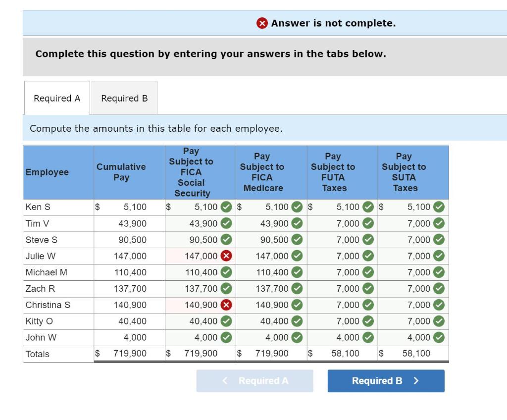
Task: Click the green checkmark beside Julie W SUTA amount
Action: tap(438, 256)
